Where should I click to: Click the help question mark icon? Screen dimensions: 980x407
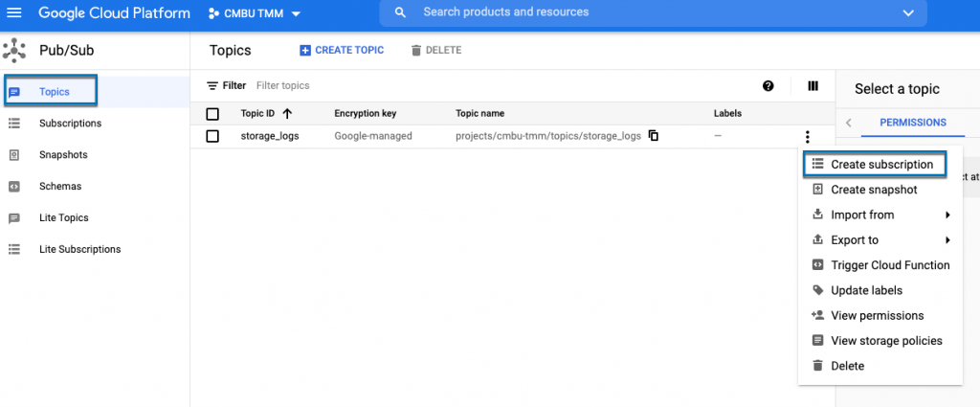768,85
